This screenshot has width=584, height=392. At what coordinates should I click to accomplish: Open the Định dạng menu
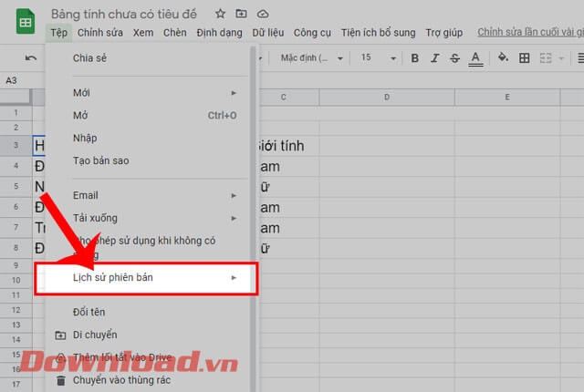(219, 33)
